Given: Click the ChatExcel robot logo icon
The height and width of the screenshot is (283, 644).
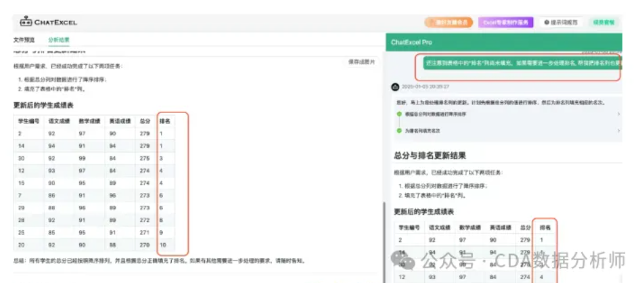Looking at the screenshot, I should tap(26, 22).
